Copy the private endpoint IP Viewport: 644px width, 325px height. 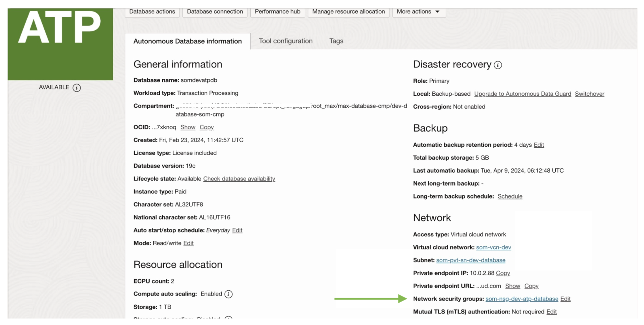coord(503,273)
